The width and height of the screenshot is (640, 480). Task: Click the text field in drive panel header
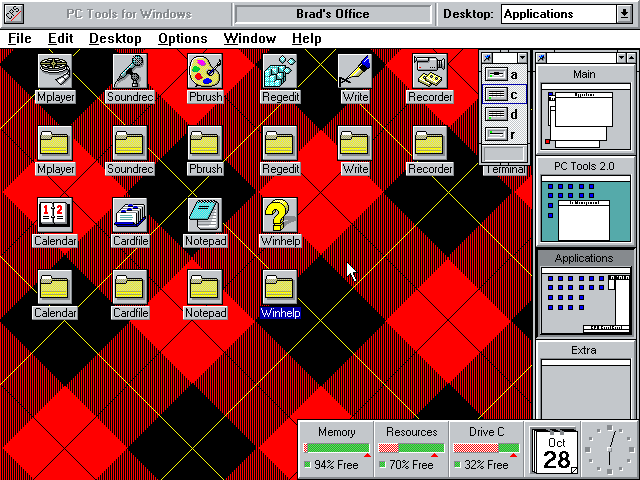click(505, 58)
